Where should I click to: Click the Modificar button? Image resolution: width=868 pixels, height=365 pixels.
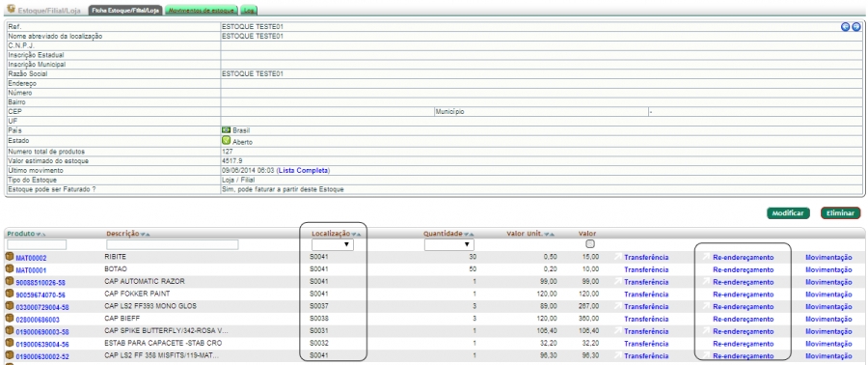(x=788, y=213)
